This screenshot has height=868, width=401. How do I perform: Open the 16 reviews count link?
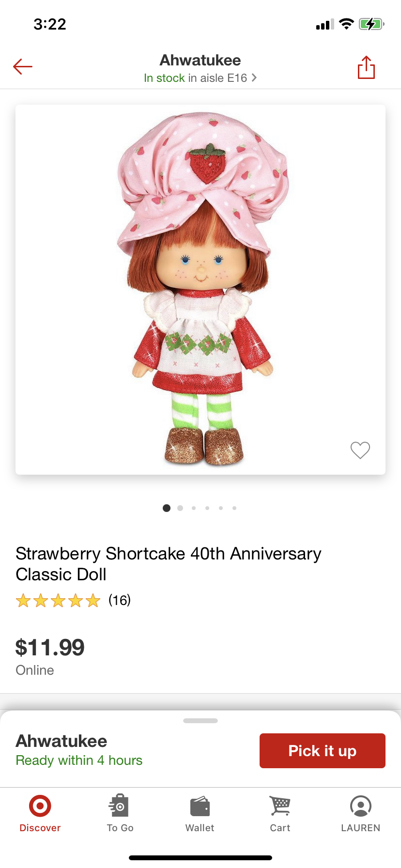click(x=120, y=600)
